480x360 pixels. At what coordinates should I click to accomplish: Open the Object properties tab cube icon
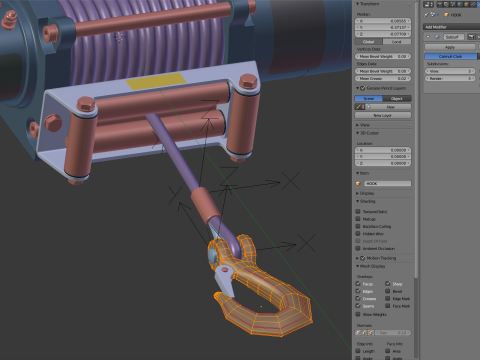point(466,4)
